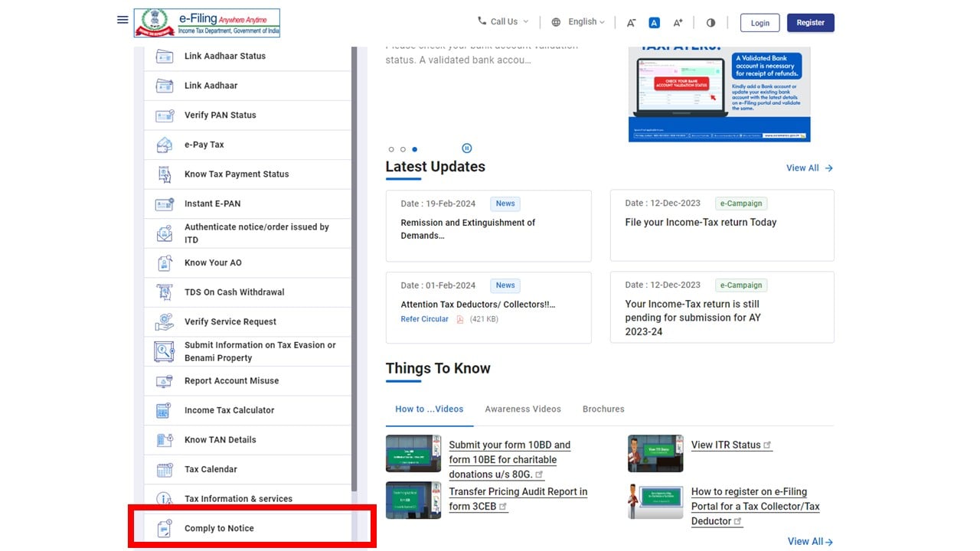Click the Instant E-PAN icon
Image resolution: width=980 pixels, height=551 pixels.
pos(165,204)
